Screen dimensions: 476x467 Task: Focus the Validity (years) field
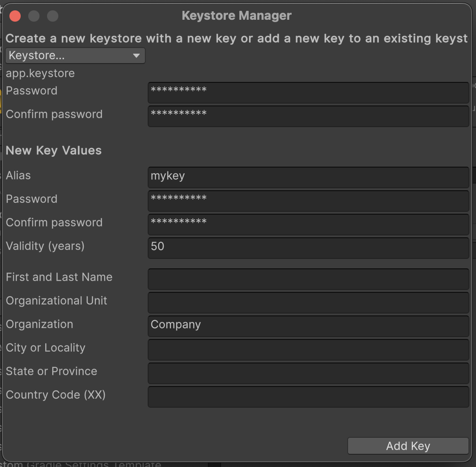pos(308,248)
